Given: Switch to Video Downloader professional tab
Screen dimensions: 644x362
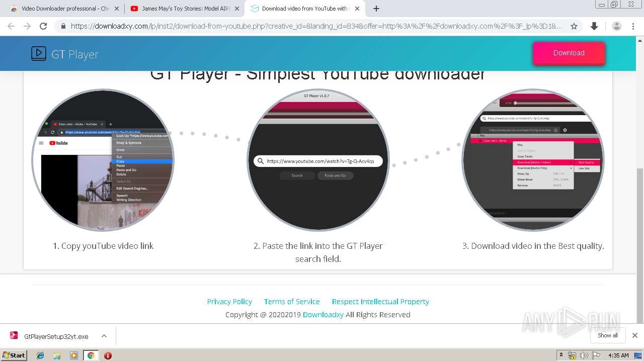Looking at the screenshot, I should pos(65,9).
